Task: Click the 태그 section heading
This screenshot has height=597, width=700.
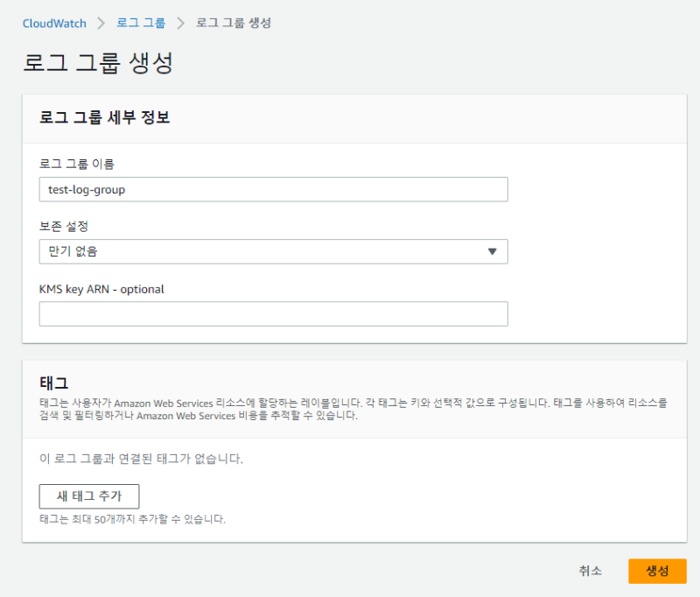Action: pos(53,383)
